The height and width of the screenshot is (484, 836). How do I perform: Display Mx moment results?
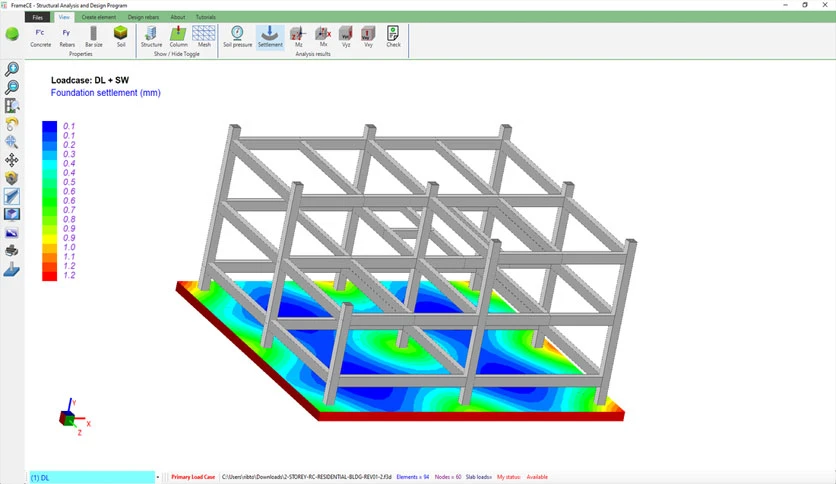[x=323, y=37]
